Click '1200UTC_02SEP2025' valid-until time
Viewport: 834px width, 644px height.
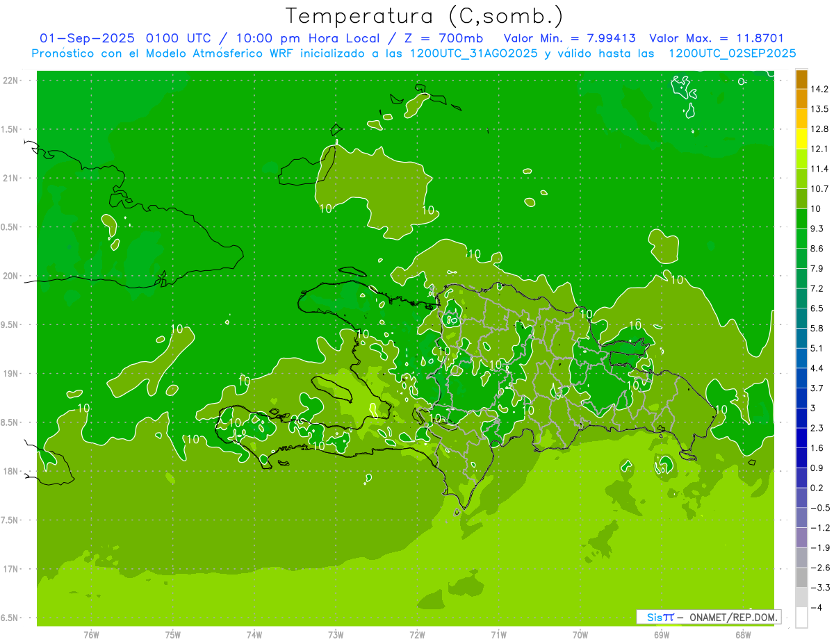tap(732, 53)
